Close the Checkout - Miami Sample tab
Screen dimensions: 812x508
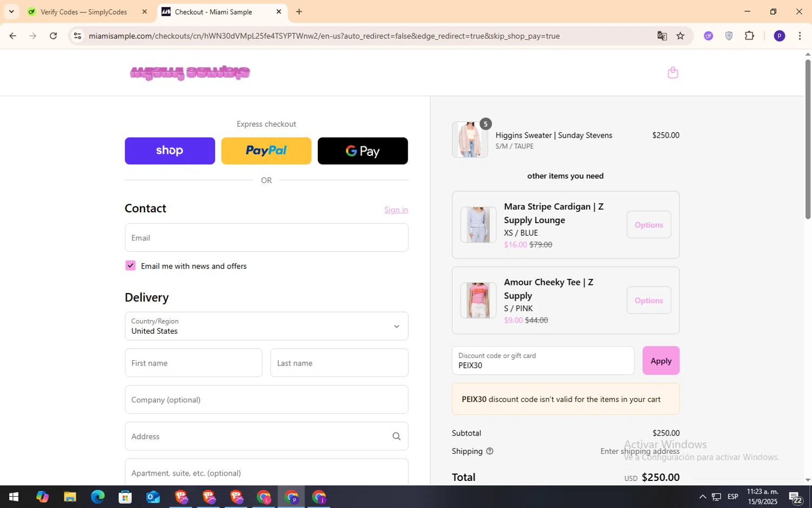(x=279, y=11)
